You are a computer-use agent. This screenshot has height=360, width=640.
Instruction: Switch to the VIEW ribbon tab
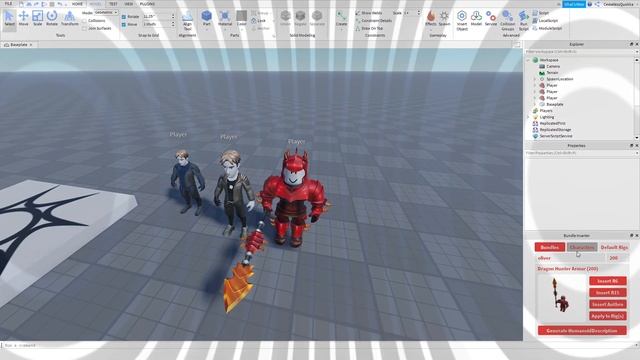pos(129,4)
